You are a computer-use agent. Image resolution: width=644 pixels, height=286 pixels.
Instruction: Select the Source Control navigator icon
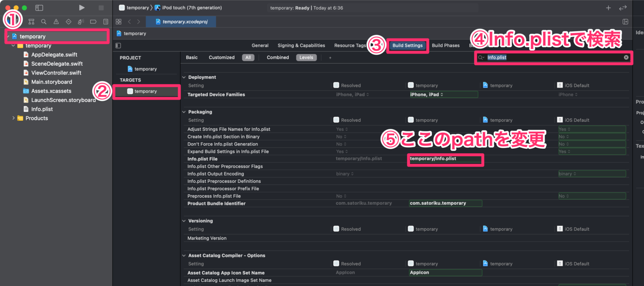click(x=31, y=21)
